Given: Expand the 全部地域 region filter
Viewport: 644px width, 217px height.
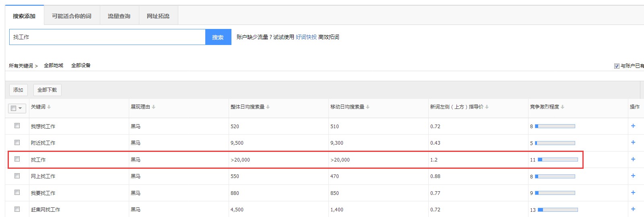Looking at the screenshot, I should 54,66.
